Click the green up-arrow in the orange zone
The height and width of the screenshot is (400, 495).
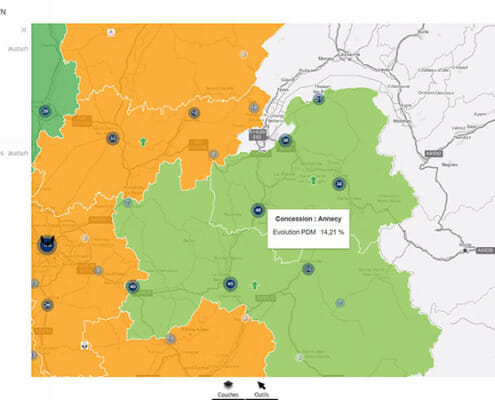(143, 142)
